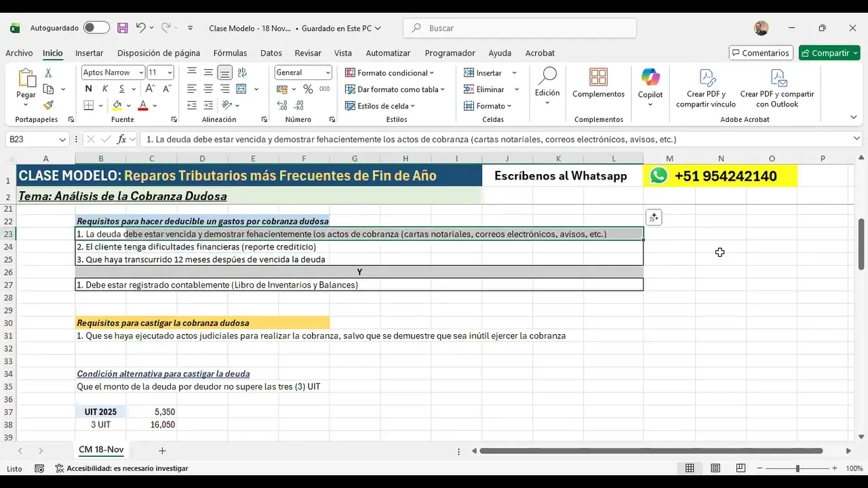Viewport: 868px width, 488px height.
Task: Open the Comentarios button
Action: tap(759, 53)
